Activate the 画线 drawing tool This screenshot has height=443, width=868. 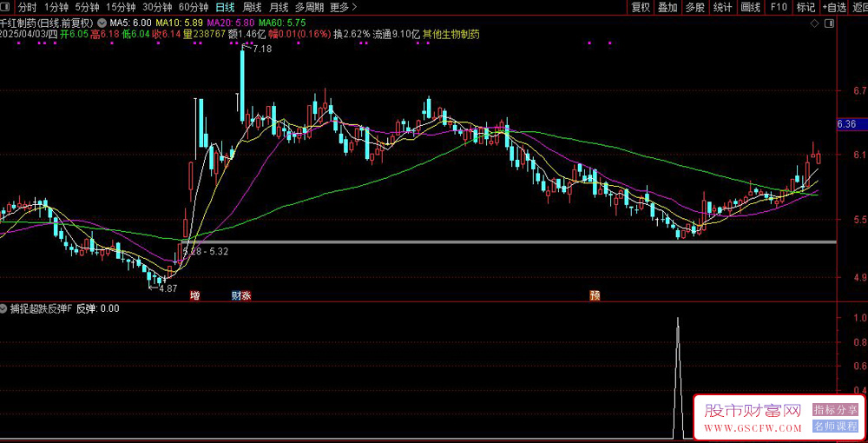coord(750,7)
